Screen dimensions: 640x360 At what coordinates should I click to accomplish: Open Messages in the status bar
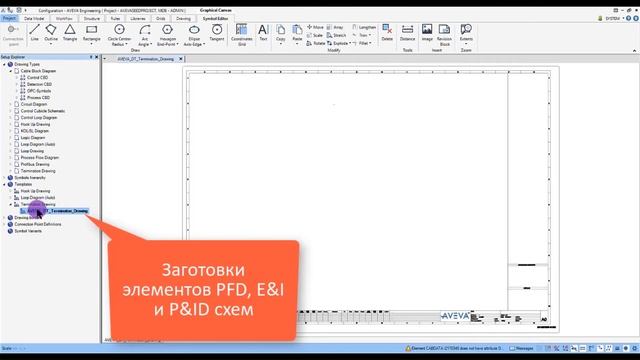point(522,348)
